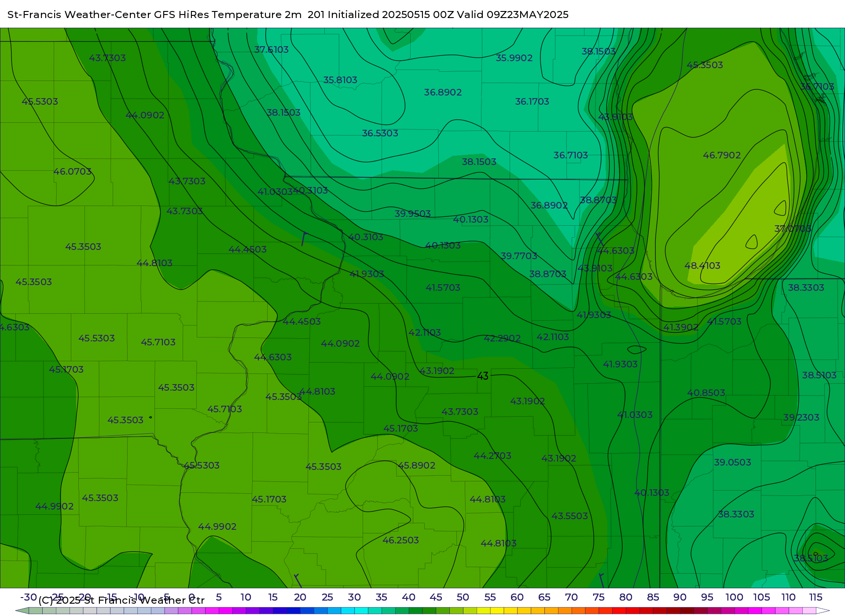This screenshot has height=616, width=845.
Task: Click the '35' legend tick label
Action: click(381, 598)
